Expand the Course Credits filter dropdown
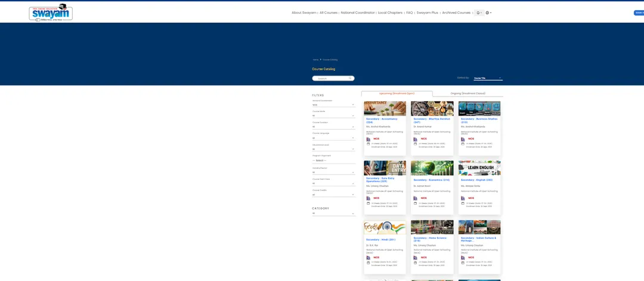The image size is (644, 281). [333, 195]
